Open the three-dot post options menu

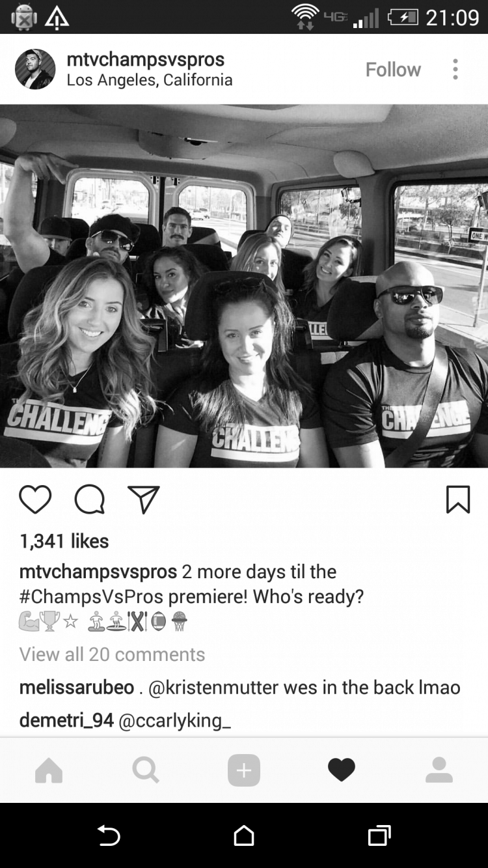tap(455, 69)
